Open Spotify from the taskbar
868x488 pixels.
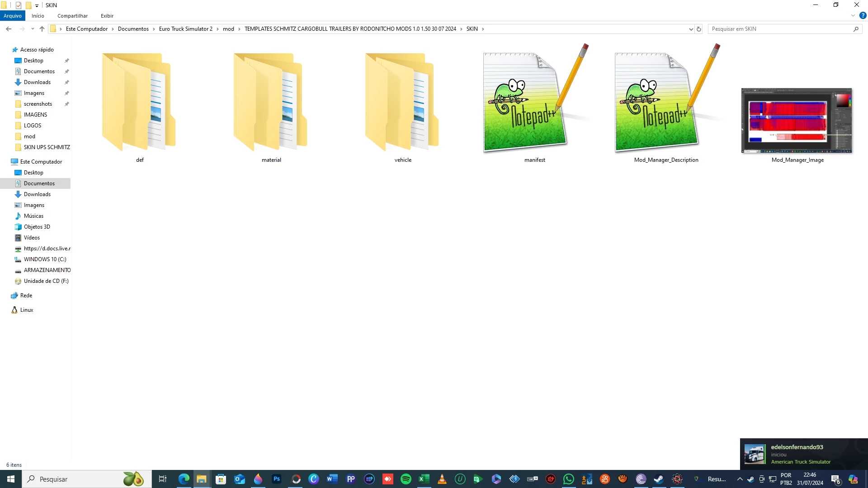(x=406, y=479)
